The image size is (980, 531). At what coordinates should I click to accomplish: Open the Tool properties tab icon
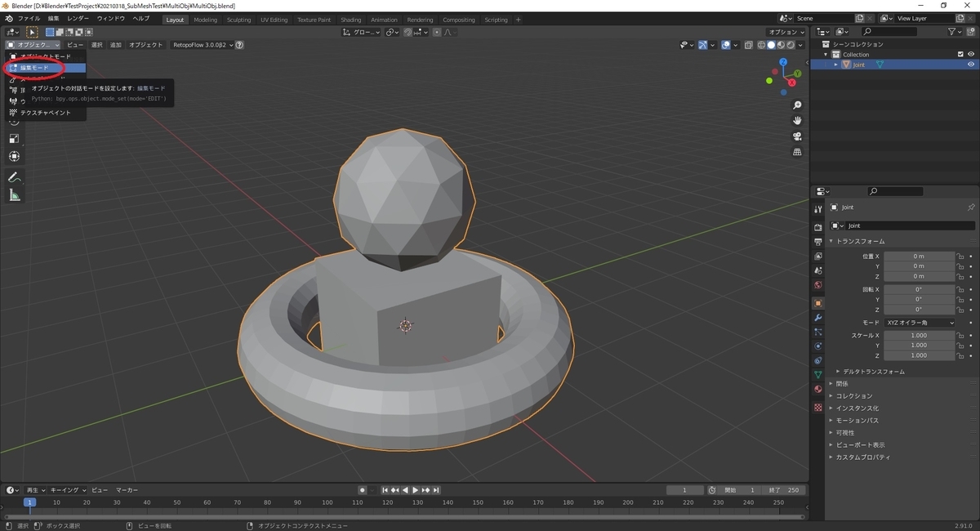(817, 210)
